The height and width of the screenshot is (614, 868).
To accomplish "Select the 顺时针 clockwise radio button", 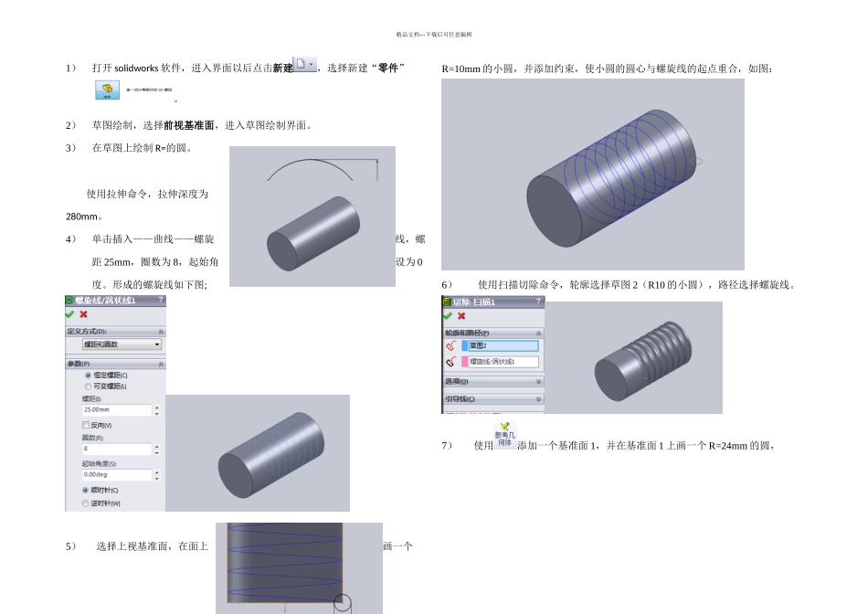I will tap(85, 490).
